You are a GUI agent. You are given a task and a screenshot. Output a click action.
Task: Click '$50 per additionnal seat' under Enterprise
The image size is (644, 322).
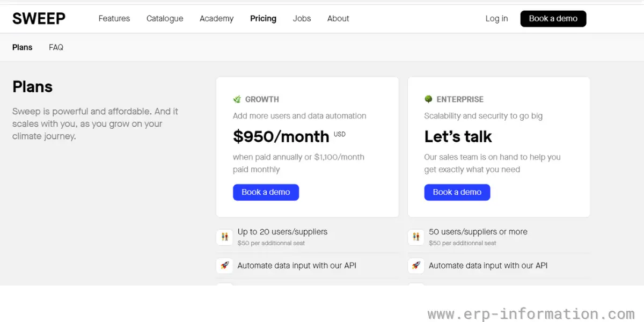click(x=463, y=243)
